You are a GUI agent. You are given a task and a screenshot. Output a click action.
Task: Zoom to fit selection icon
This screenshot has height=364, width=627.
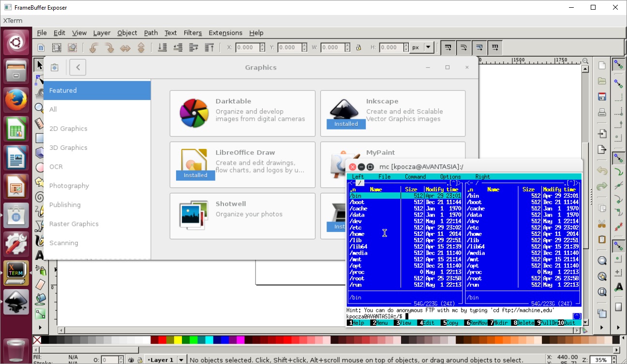click(x=602, y=261)
